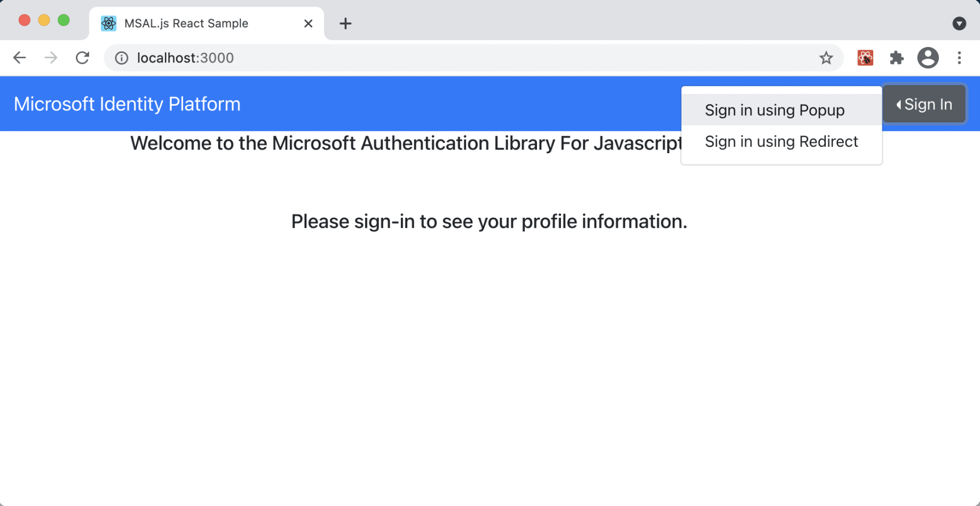Image resolution: width=980 pixels, height=506 pixels.
Task: Switch to MSAL.js React Sample tab
Action: click(x=187, y=23)
